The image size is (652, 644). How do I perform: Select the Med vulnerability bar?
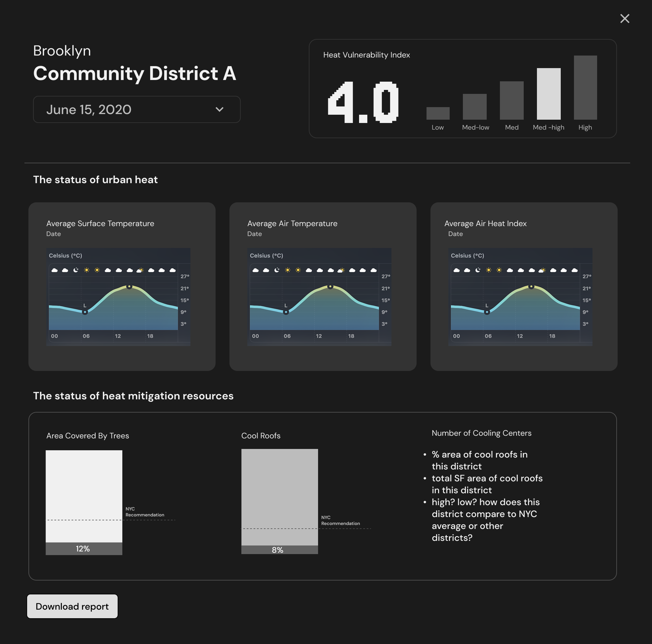[x=511, y=100]
